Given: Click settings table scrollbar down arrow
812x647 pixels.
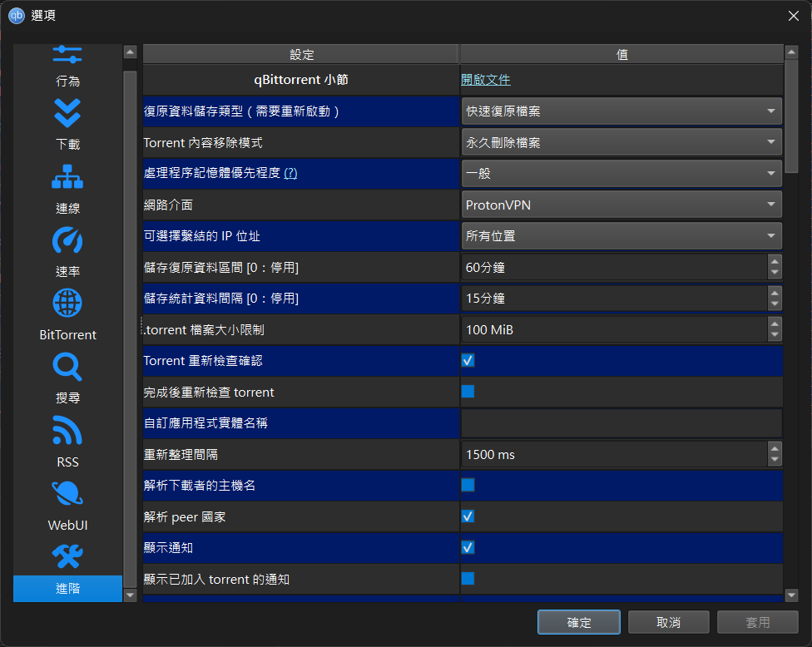Looking at the screenshot, I should coord(791,595).
